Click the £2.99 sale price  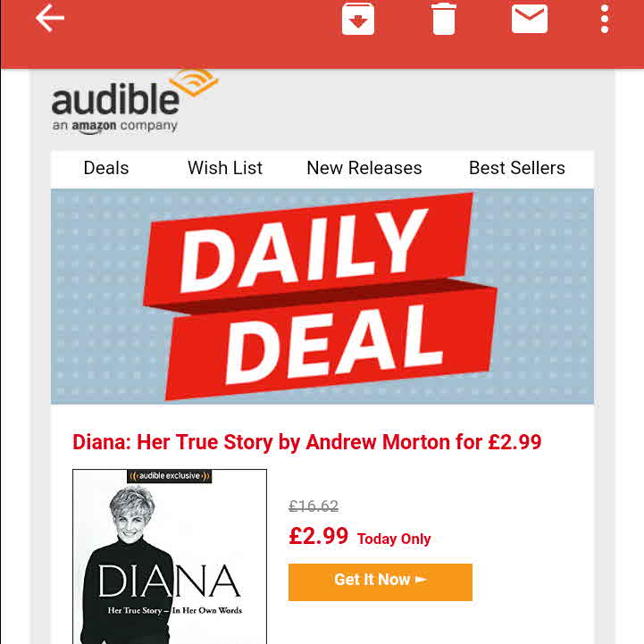pos(318,536)
